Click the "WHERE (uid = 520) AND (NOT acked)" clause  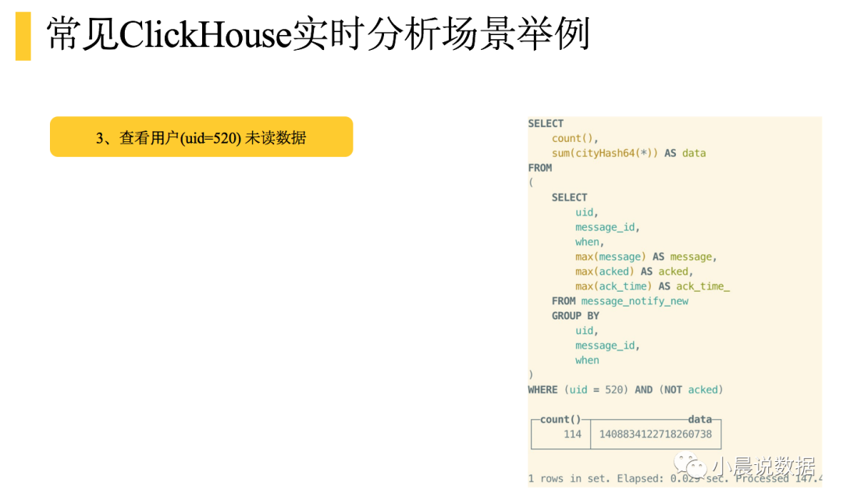tap(625, 389)
